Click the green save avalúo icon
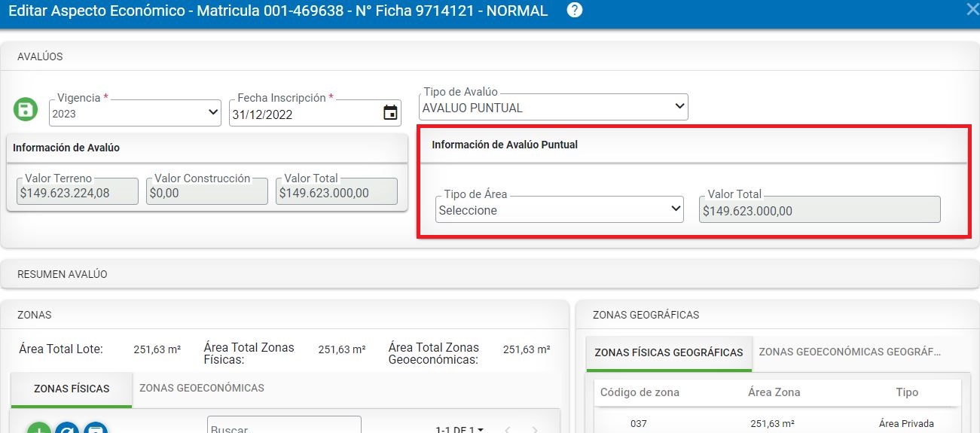This screenshot has height=433, width=980. point(26,109)
